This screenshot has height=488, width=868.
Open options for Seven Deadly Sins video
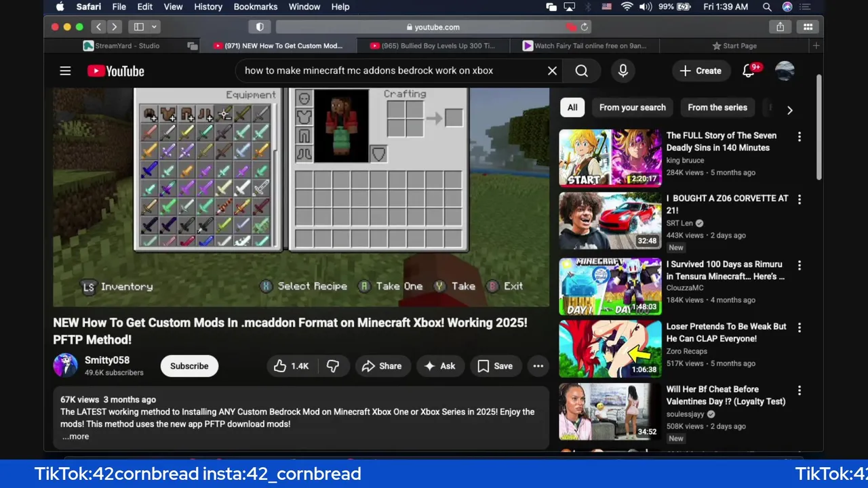(800, 136)
